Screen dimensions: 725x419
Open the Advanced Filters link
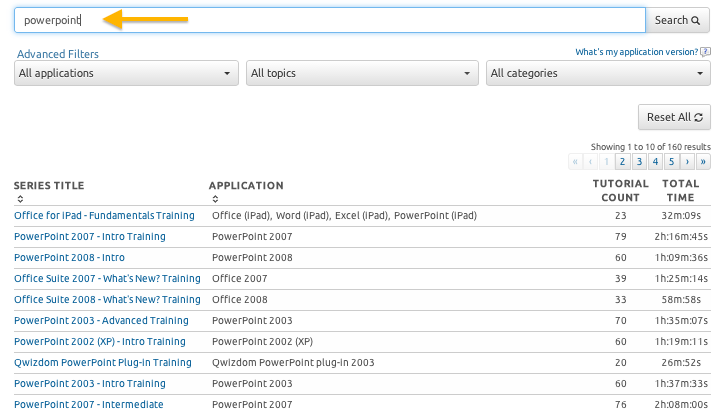click(57, 54)
